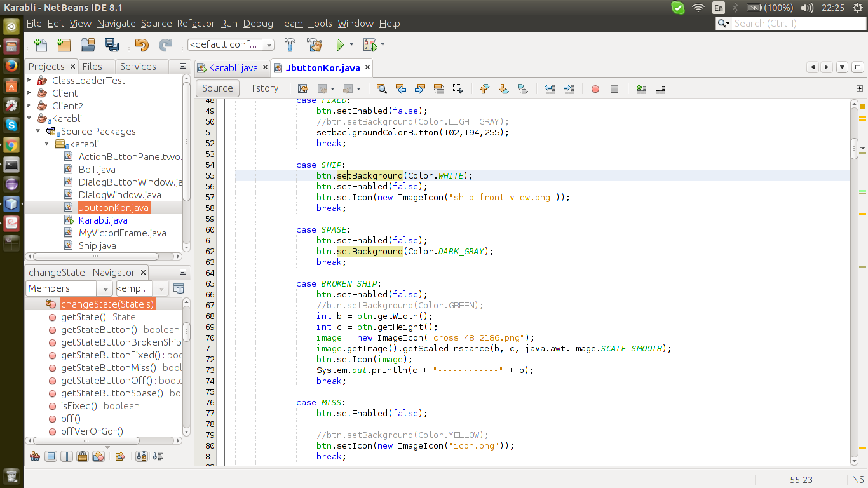Open the Navigator filter settings icon
The height and width of the screenshot is (488, 868).
click(x=179, y=288)
